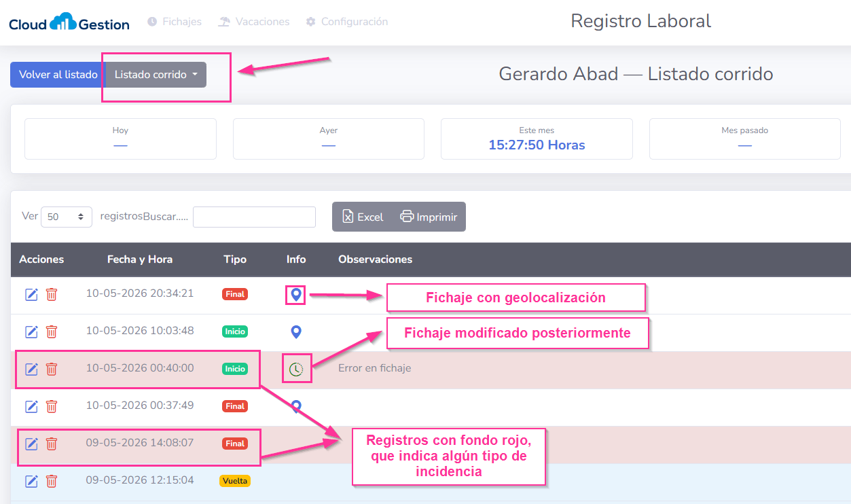Delete the 10-05-2026 00:37:49 record
851x504 pixels.
(x=52, y=406)
